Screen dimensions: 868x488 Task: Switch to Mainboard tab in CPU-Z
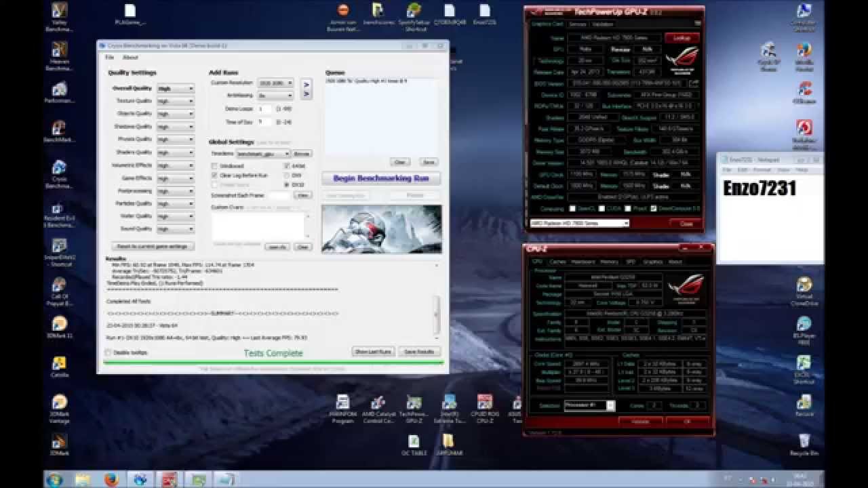click(583, 262)
